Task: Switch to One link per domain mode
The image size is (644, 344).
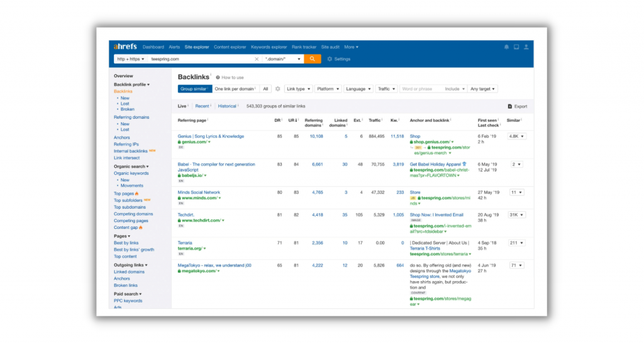Action: (x=235, y=89)
